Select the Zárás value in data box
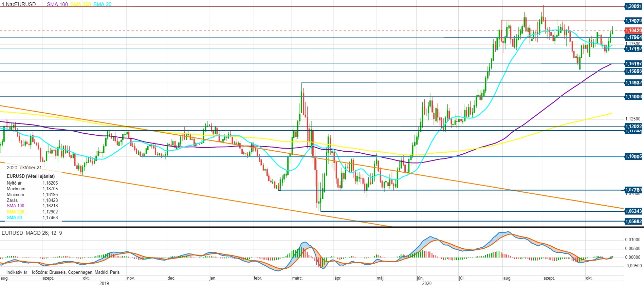 click(50, 201)
